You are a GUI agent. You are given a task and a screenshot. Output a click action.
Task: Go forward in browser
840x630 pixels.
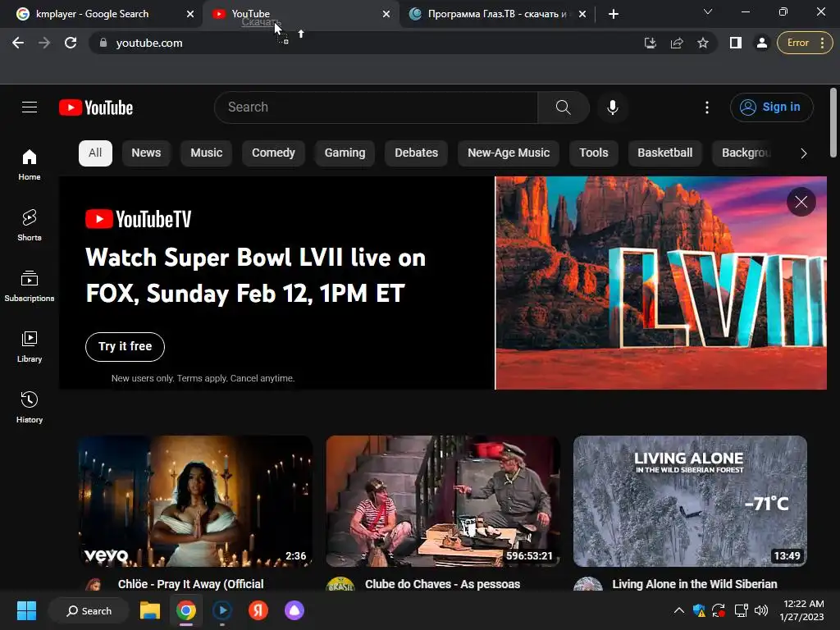coord(44,43)
